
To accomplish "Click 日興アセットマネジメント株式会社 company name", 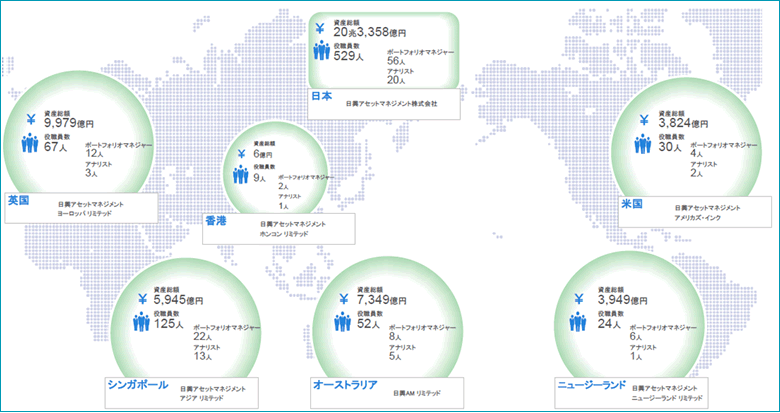I will coord(392,104).
